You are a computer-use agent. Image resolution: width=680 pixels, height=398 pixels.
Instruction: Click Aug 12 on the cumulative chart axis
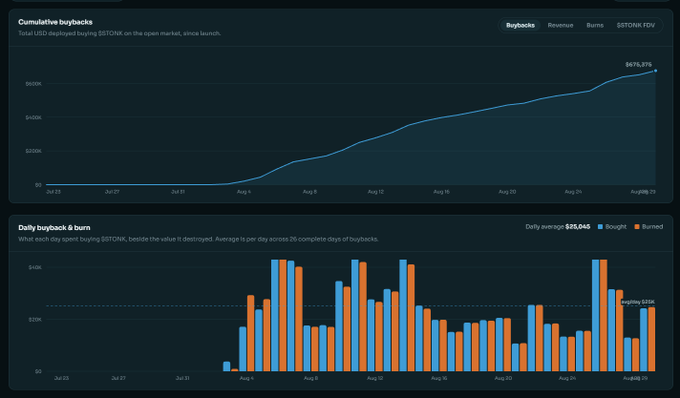[x=376, y=192]
